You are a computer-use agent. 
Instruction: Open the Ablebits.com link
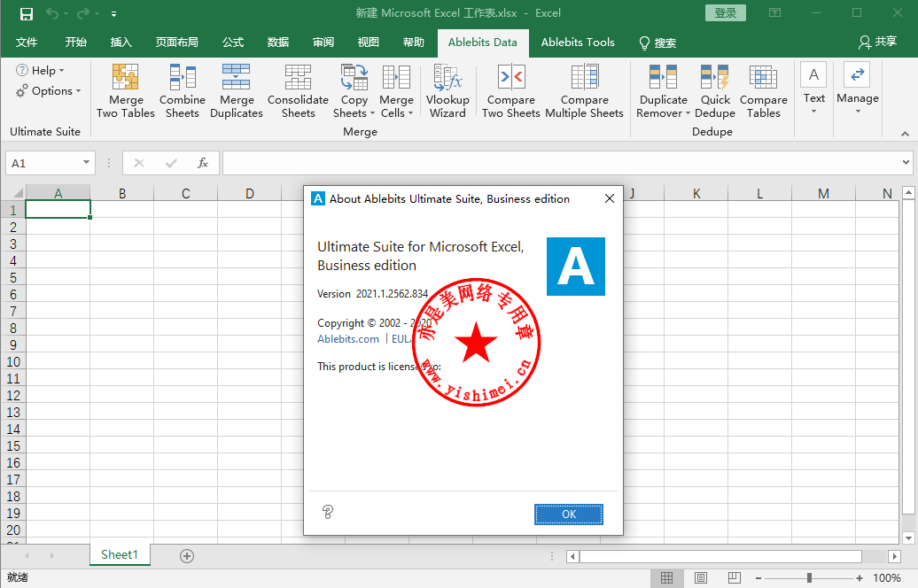click(348, 339)
